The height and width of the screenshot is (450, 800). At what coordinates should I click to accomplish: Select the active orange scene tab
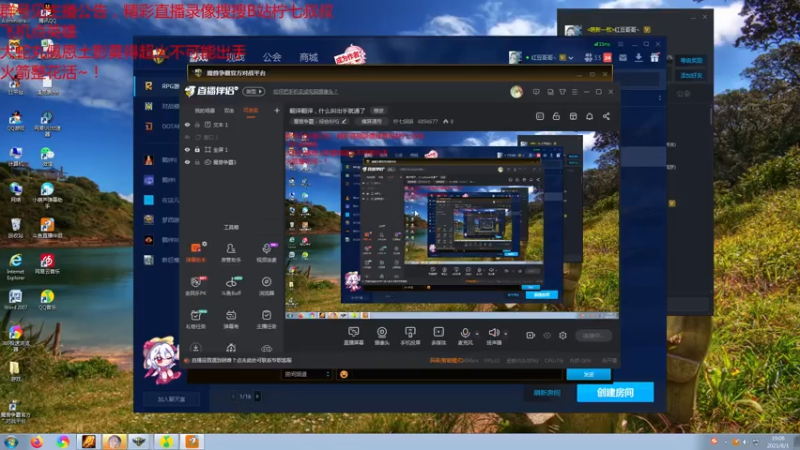pyautogui.click(x=251, y=111)
